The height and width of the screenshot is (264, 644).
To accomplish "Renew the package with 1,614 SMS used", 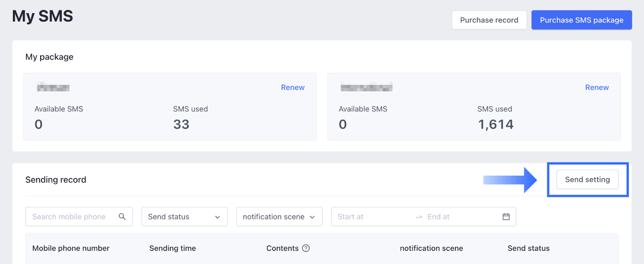I will coord(597,87).
